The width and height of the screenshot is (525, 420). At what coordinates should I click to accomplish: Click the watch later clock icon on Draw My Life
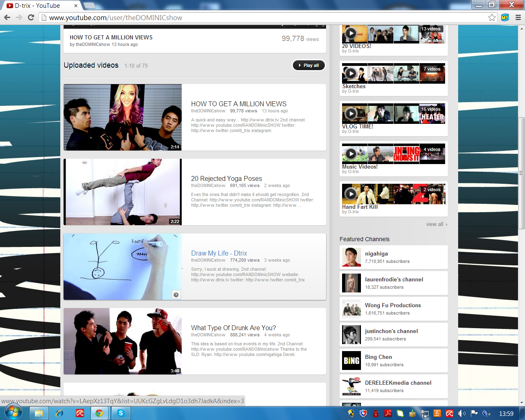176,294
